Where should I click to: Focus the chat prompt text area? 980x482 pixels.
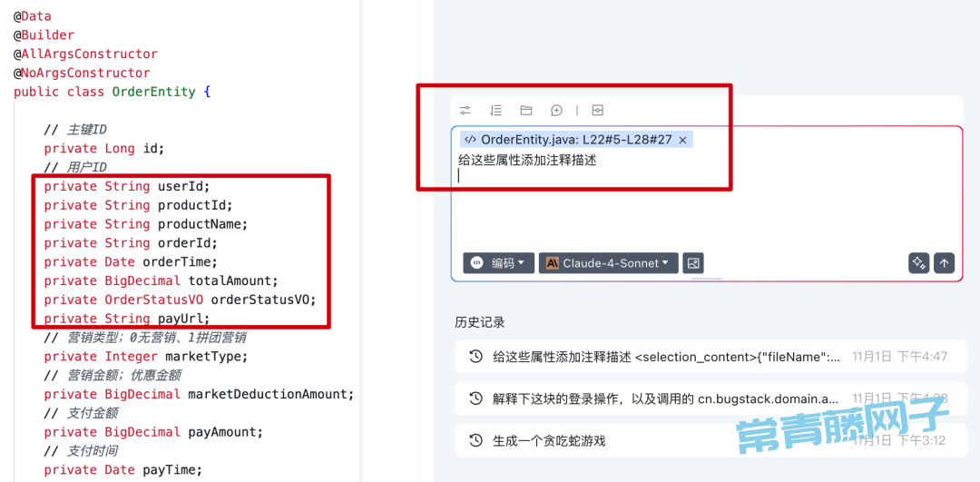click(x=706, y=200)
